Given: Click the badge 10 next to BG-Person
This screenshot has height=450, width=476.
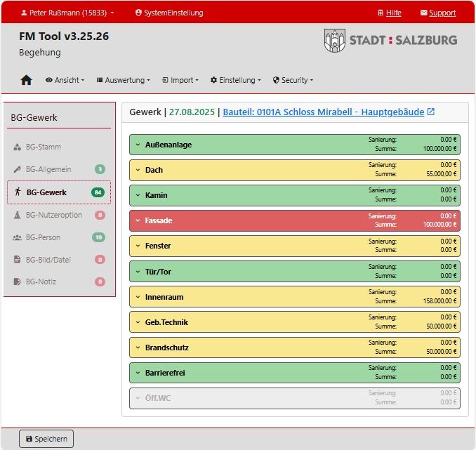Looking at the screenshot, I should [99, 237].
